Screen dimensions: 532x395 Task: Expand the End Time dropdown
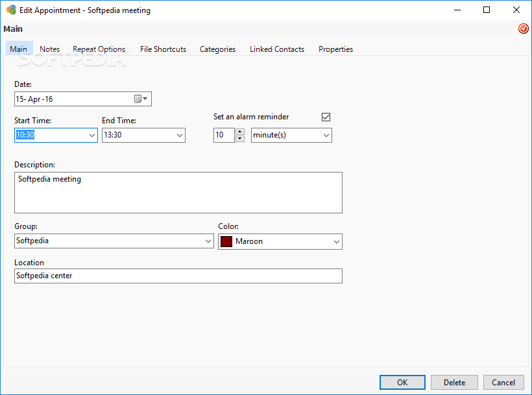(180, 136)
